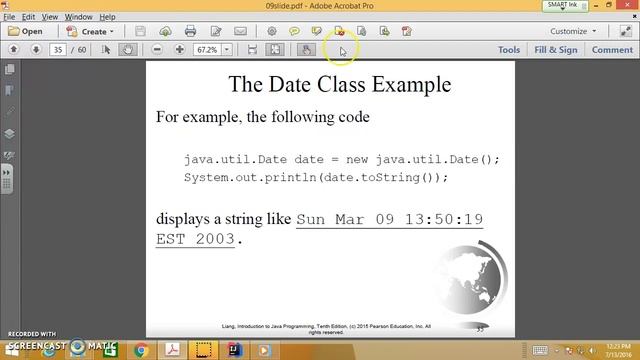The width and height of the screenshot is (640, 360).
Task: Click the Extract pages toolbar icon
Action: coord(362,31)
